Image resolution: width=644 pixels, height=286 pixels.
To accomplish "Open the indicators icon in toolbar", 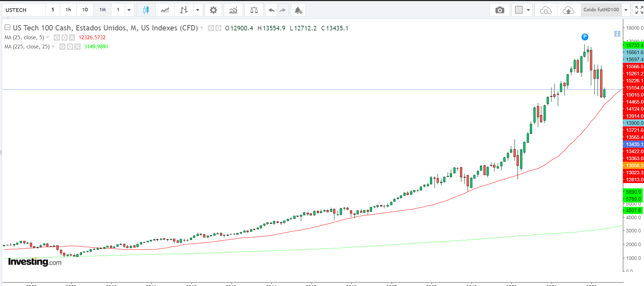I will pos(233,10).
